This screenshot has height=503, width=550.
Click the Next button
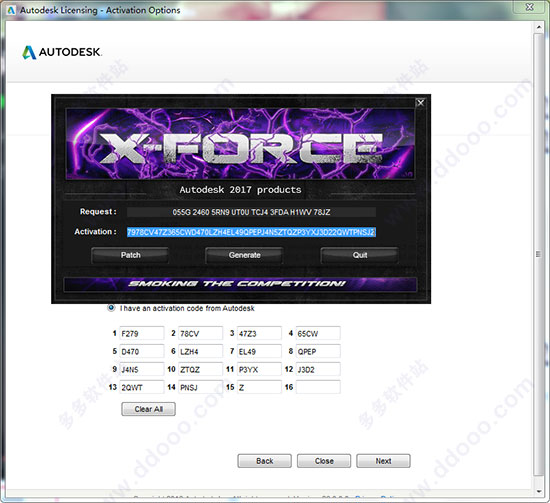pyautogui.click(x=383, y=461)
